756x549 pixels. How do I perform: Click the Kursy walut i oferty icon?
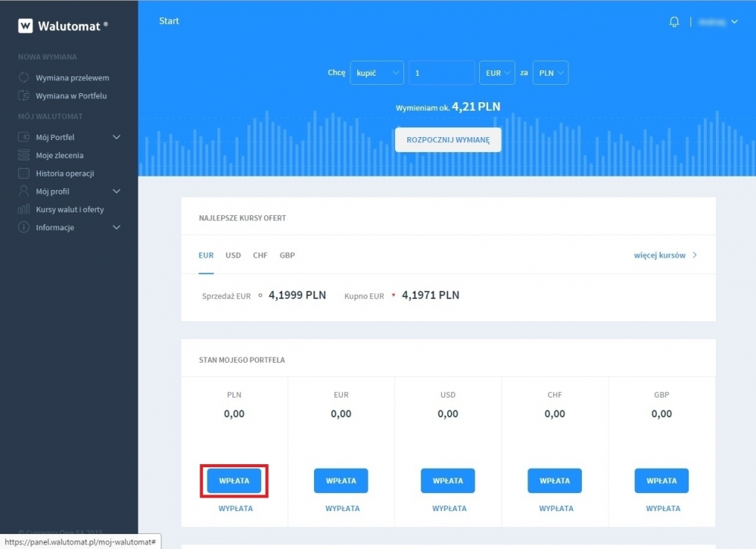click(x=23, y=209)
